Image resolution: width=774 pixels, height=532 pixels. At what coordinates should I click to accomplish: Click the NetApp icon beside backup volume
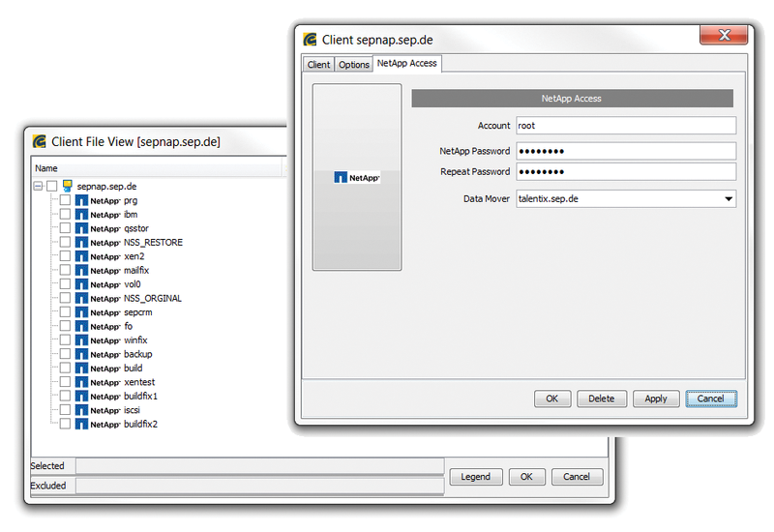(81, 354)
